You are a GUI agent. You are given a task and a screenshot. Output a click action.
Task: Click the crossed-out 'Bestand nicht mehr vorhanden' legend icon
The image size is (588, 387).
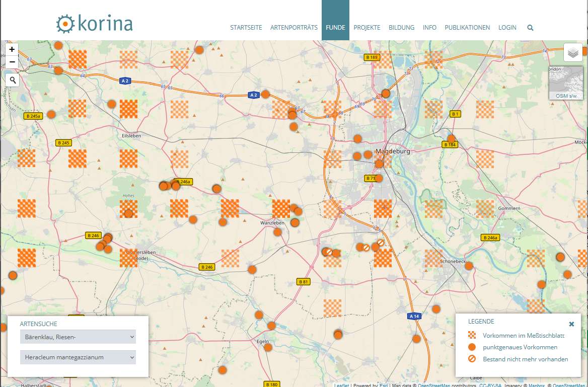point(472,359)
